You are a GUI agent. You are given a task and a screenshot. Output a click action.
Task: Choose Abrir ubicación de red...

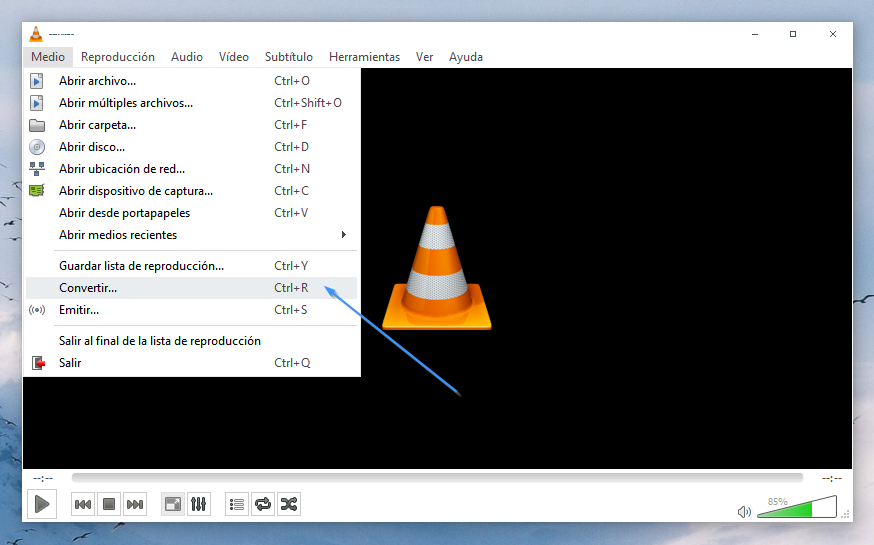coord(191,169)
